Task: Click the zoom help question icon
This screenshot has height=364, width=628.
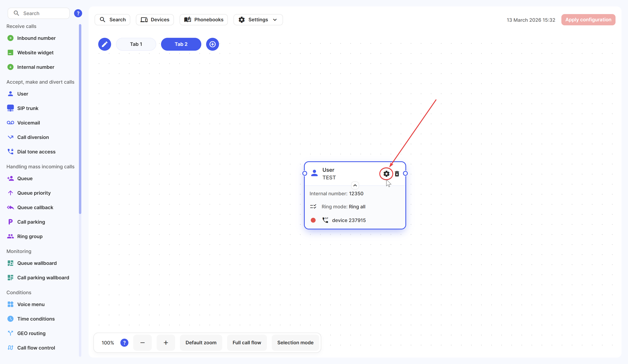Action: (124, 343)
